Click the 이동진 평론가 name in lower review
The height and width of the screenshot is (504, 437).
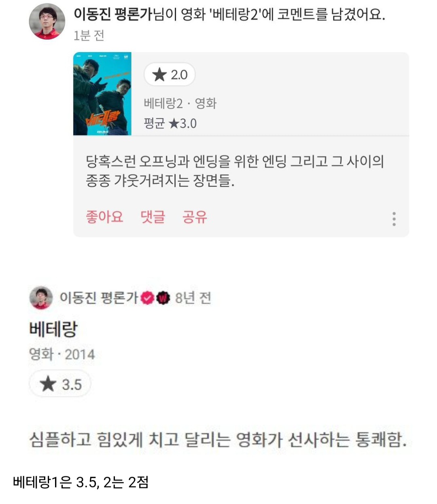99,298
